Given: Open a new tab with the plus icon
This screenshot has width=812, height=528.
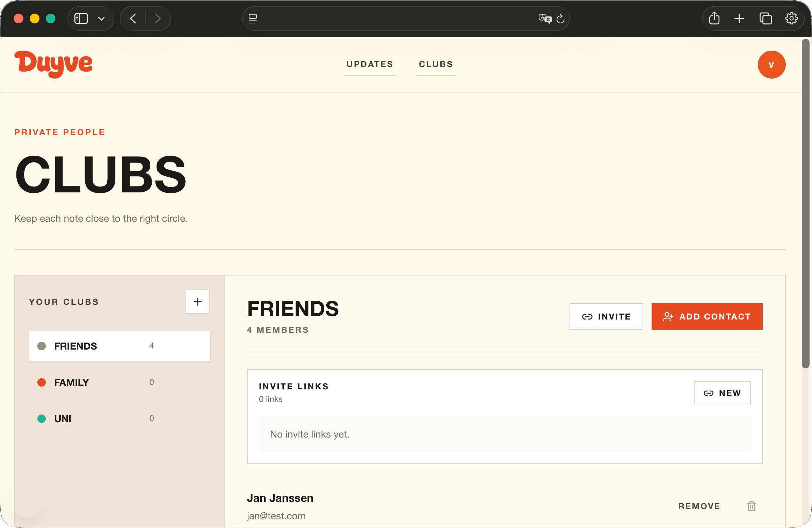Looking at the screenshot, I should tap(739, 19).
